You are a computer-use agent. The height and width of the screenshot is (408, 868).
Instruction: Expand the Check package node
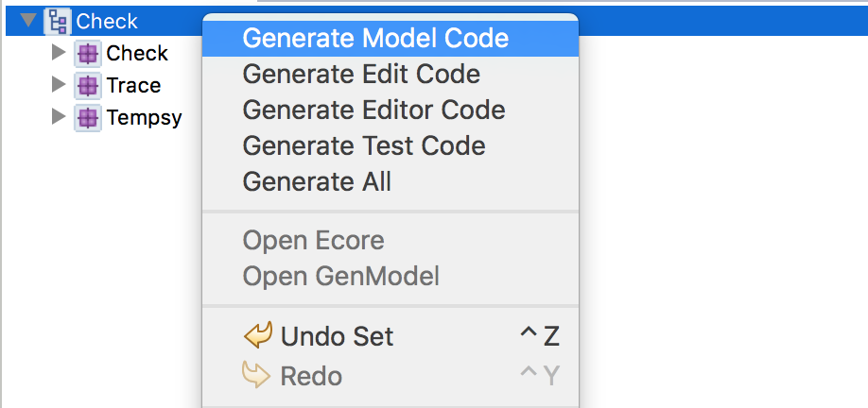tap(59, 54)
